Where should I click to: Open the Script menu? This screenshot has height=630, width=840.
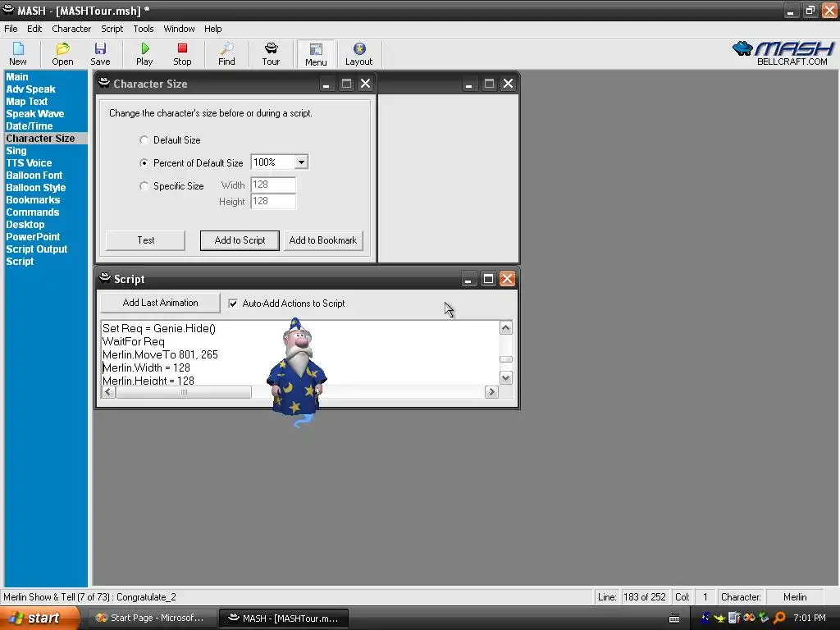[x=112, y=29]
